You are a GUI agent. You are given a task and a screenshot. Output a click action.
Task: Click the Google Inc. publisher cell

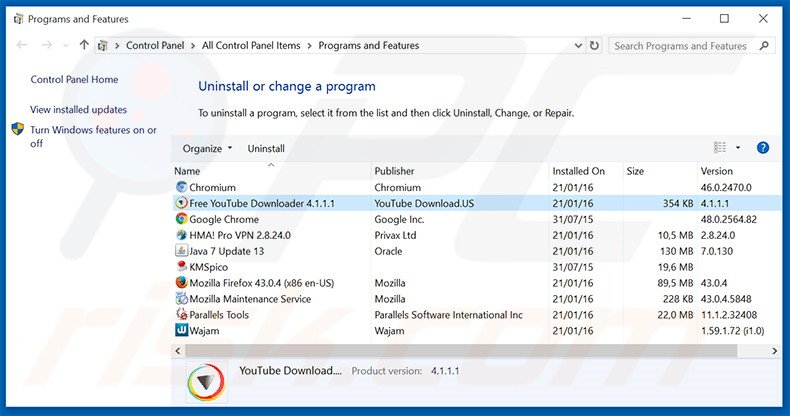coord(399,219)
